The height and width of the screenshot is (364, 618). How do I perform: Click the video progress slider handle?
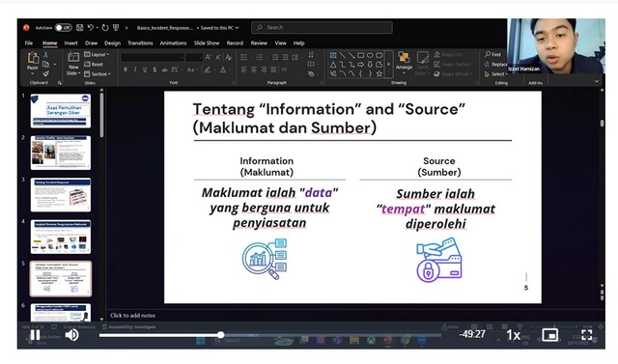coord(221,335)
